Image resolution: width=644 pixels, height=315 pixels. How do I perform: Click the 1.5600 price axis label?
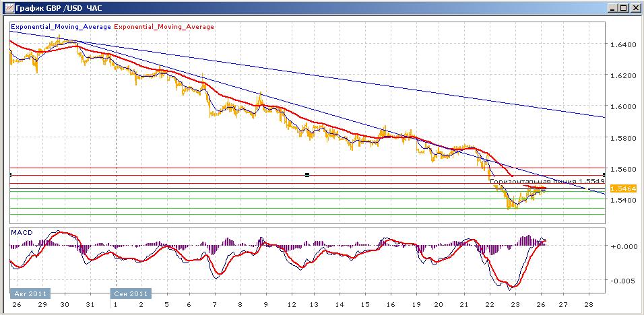[622, 169]
